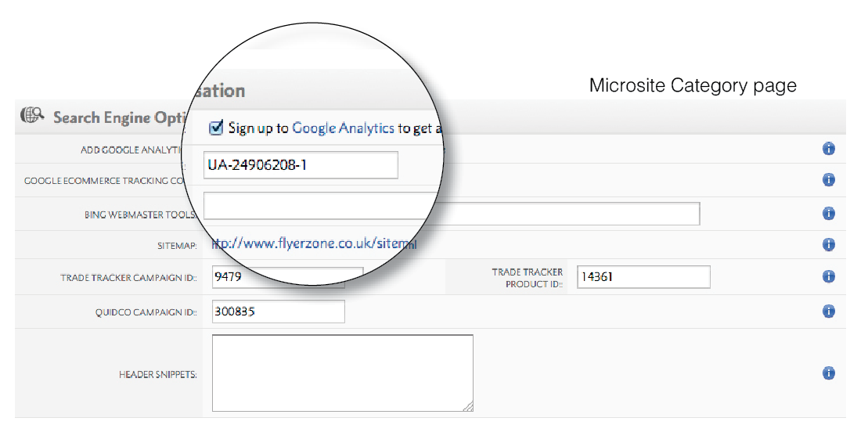This screenshot has width=868, height=436.
Task: Click info icon for Trade Tracker row
Action: (828, 276)
